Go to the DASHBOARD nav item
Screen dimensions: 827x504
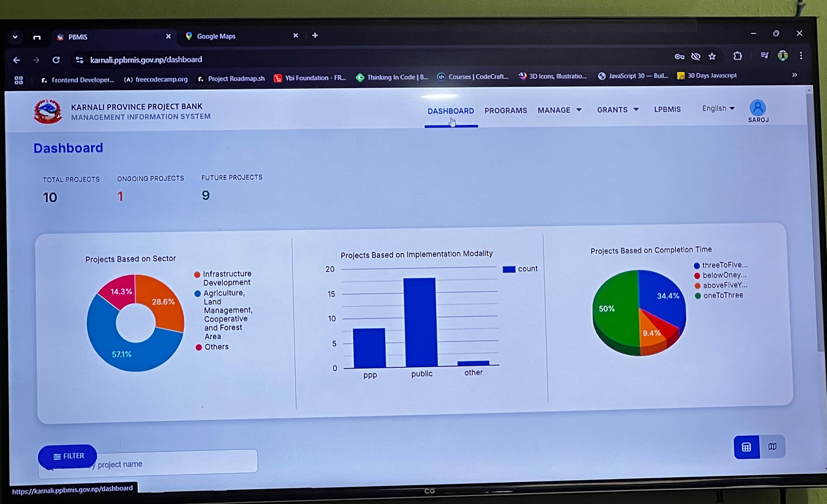450,111
